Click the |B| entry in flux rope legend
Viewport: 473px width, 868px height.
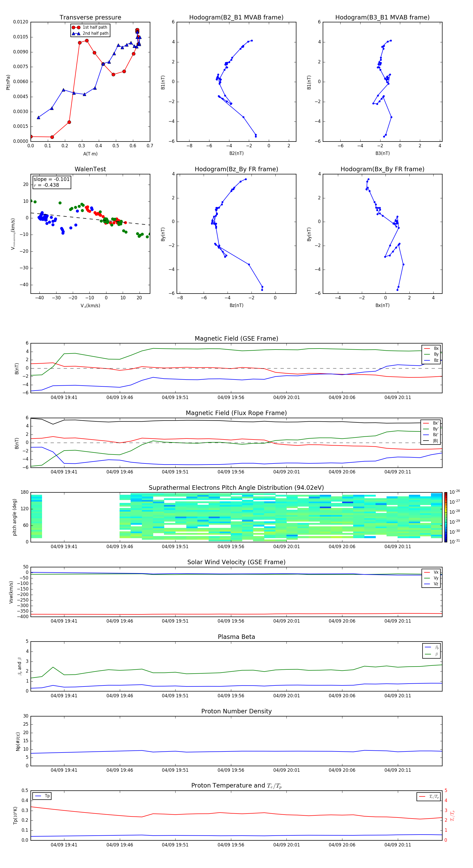coord(431,441)
